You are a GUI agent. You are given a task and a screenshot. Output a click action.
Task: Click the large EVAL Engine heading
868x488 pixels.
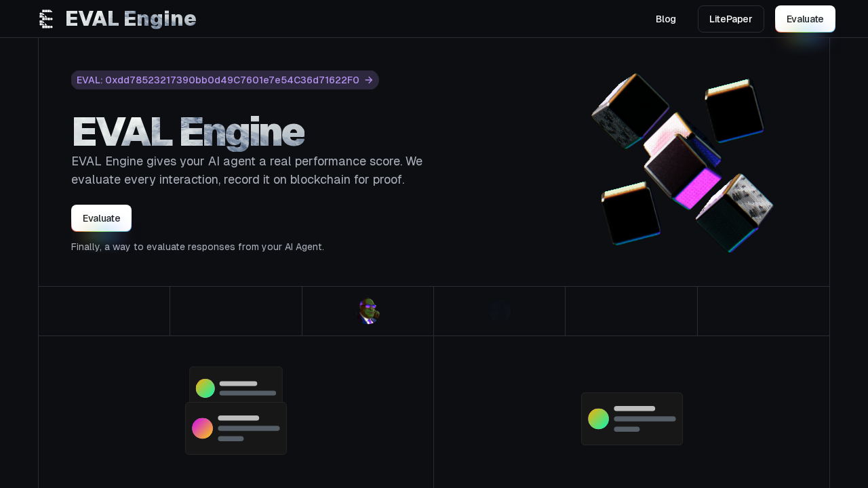coord(188,131)
